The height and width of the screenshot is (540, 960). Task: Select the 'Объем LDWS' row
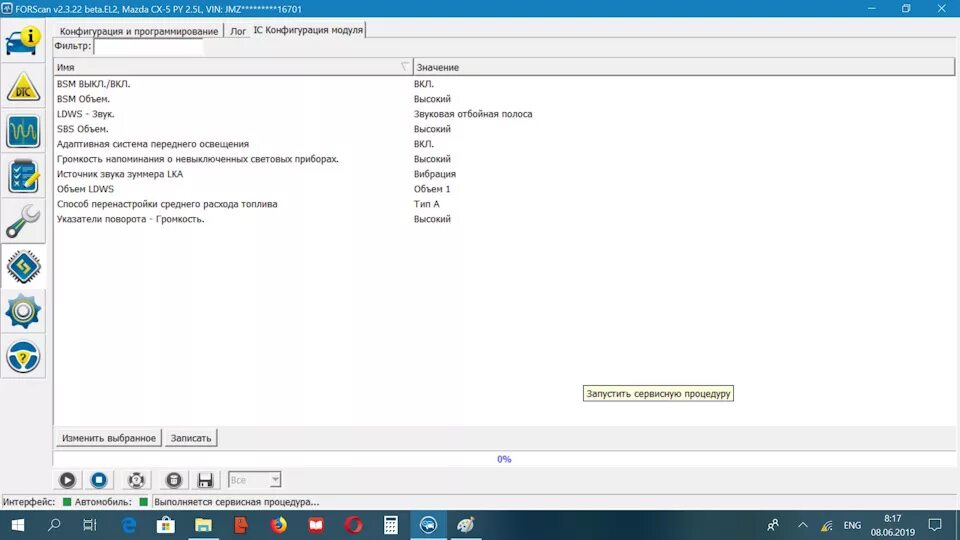click(x=504, y=189)
